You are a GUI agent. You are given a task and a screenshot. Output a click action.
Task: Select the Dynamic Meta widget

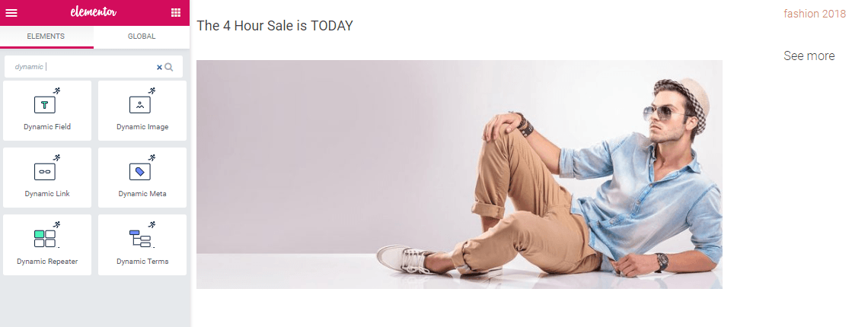(142, 178)
